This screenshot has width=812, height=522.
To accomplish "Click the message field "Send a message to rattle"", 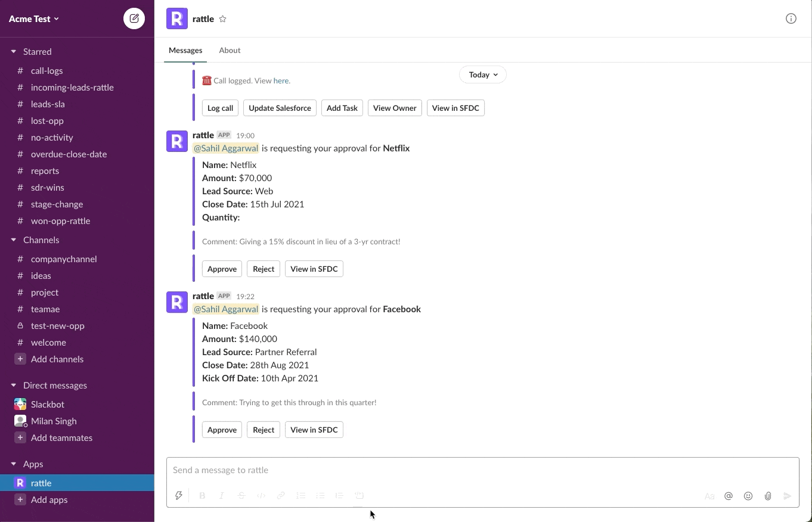I will point(483,470).
